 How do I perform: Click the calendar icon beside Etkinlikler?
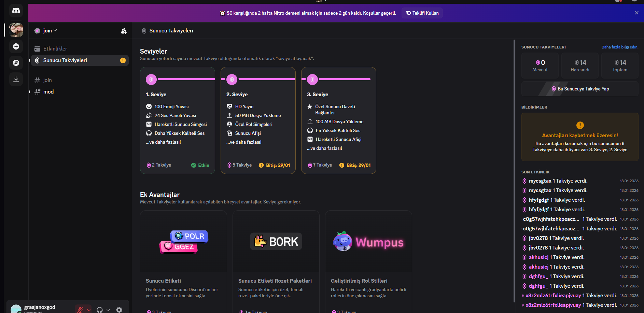pos(37,49)
